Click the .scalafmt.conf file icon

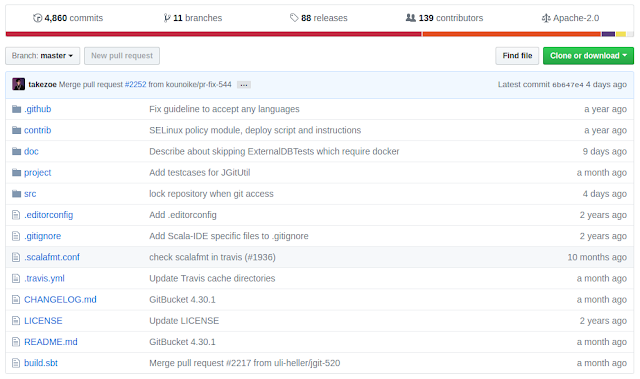16,257
